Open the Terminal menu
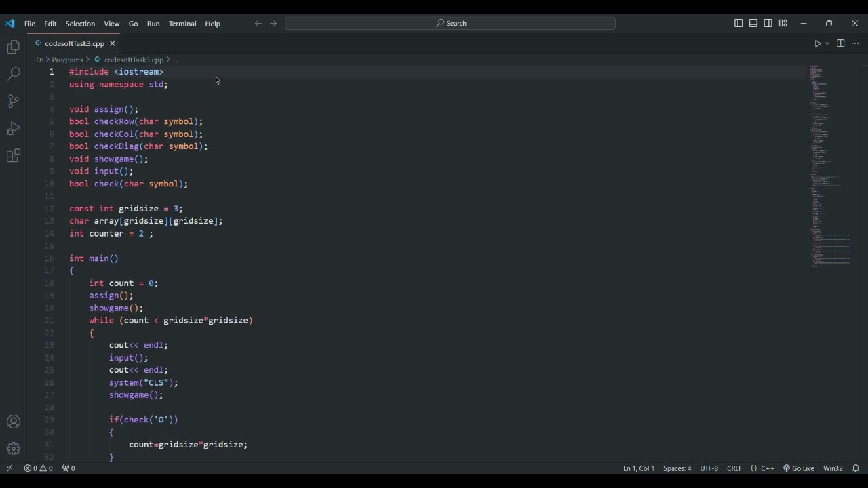Image resolution: width=868 pixels, height=488 pixels. pos(182,24)
